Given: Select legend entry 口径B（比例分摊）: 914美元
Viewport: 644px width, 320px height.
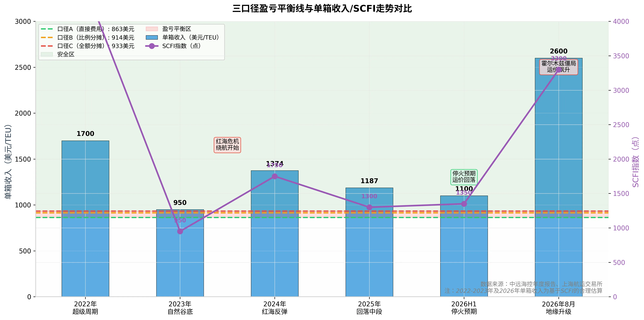Looking at the screenshot, I should point(88,38).
